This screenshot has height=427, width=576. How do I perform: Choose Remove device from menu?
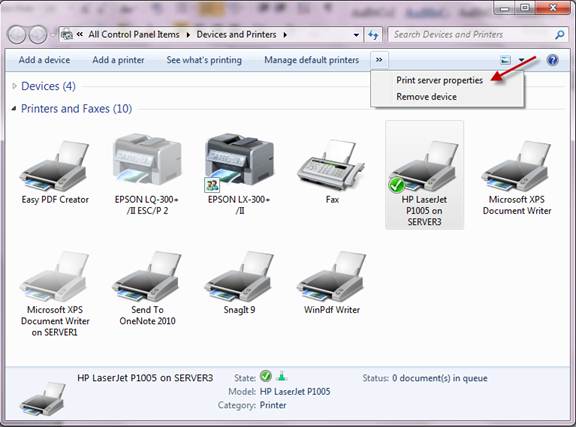[426, 97]
